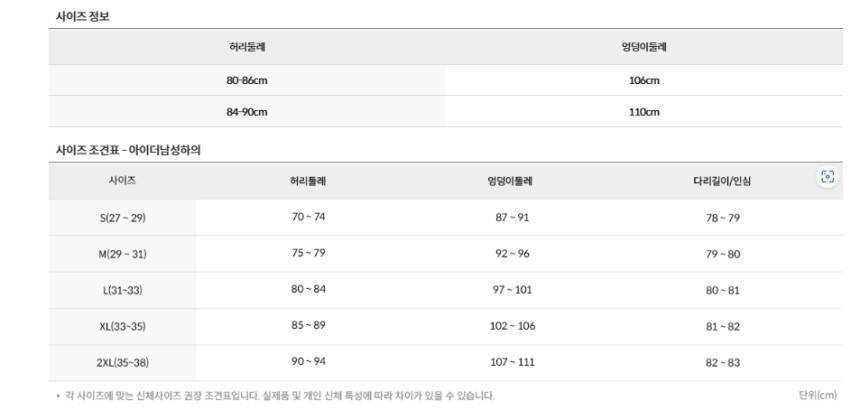
Task: Choose the XL(33~35) size row label
Action: pos(122,326)
